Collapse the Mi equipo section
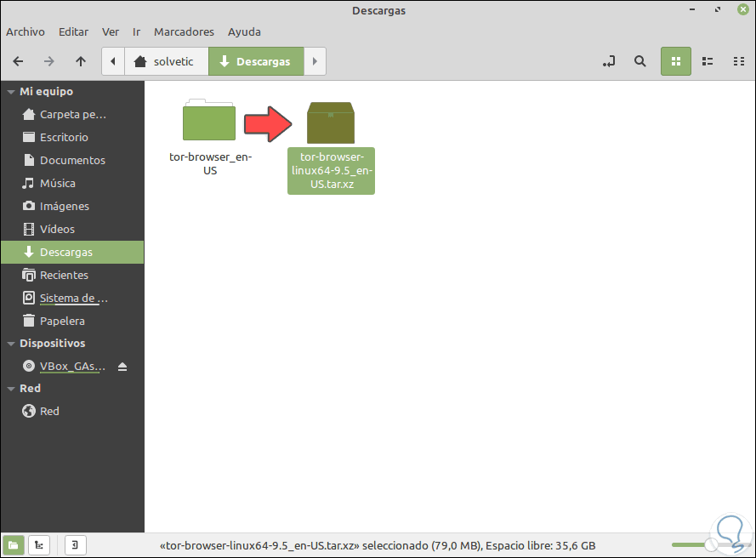756x558 pixels. pyautogui.click(x=11, y=92)
